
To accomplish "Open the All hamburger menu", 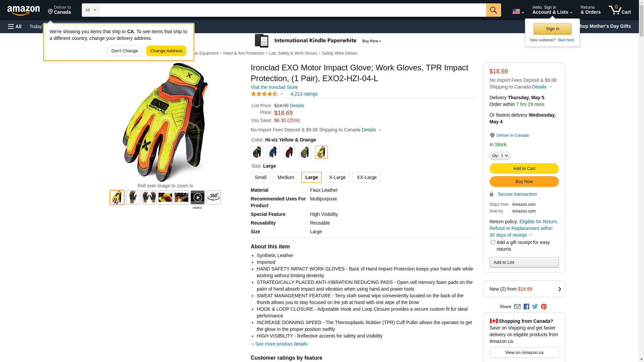I will coord(15,26).
